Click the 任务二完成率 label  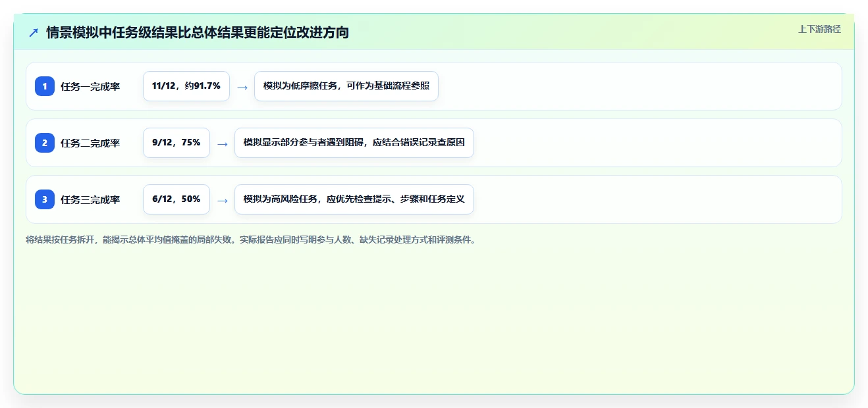90,143
